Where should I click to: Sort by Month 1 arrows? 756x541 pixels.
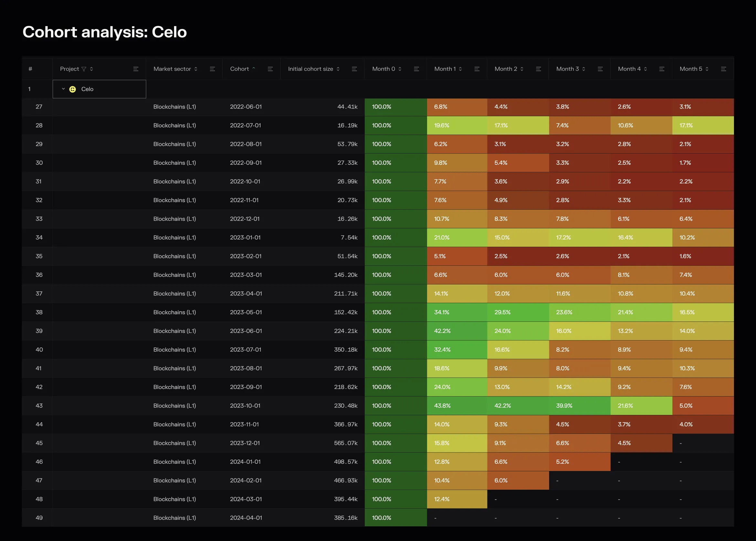tap(460, 69)
